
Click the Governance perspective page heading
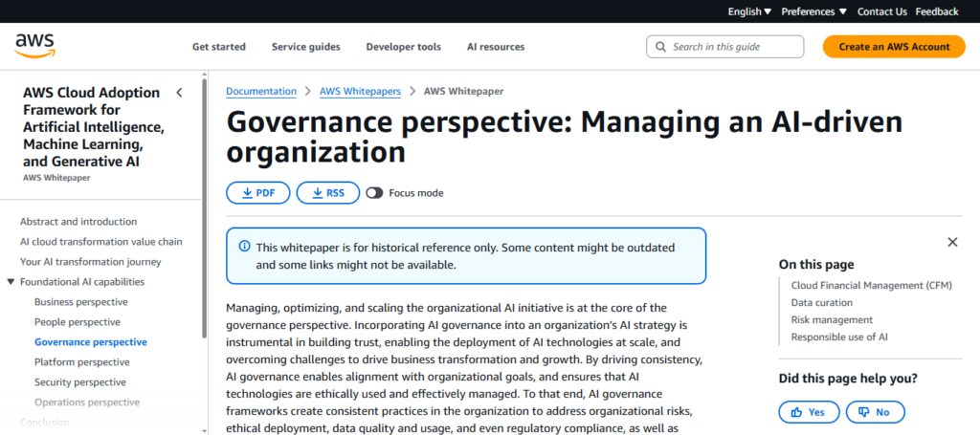click(565, 137)
